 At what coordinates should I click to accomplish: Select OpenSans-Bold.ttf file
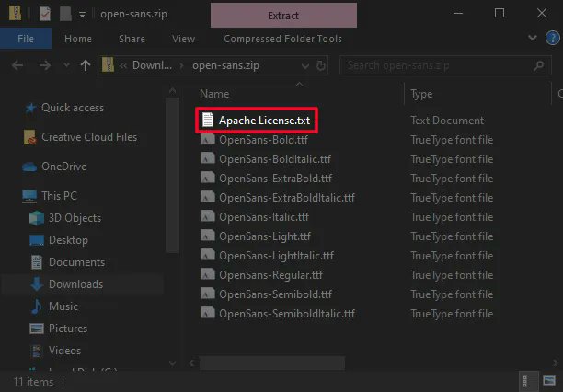263,140
